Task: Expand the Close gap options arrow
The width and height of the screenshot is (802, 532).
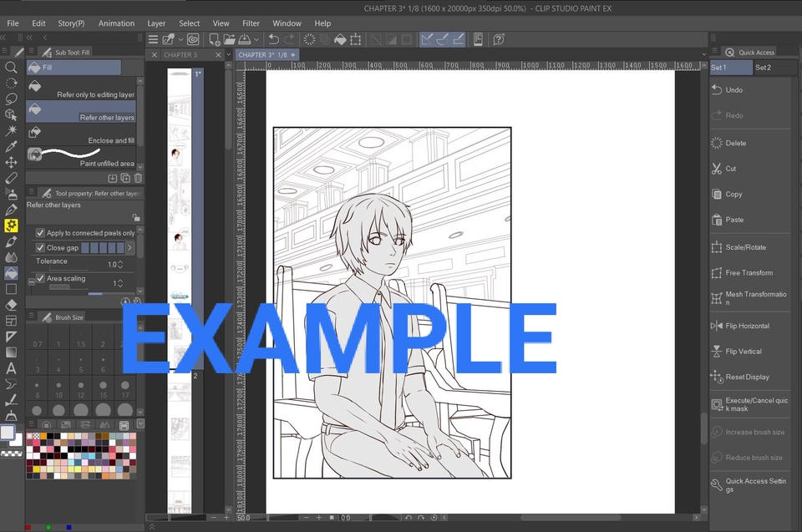Action: pyautogui.click(x=131, y=247)
